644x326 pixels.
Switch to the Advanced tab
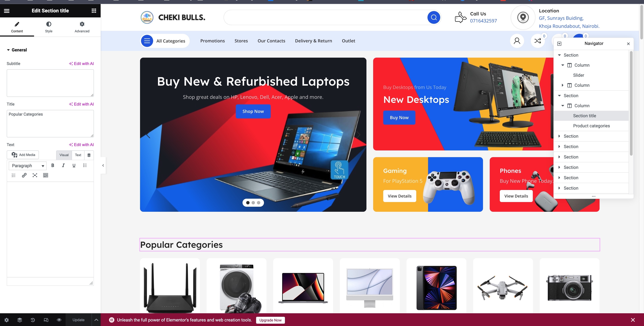point(82,27)
